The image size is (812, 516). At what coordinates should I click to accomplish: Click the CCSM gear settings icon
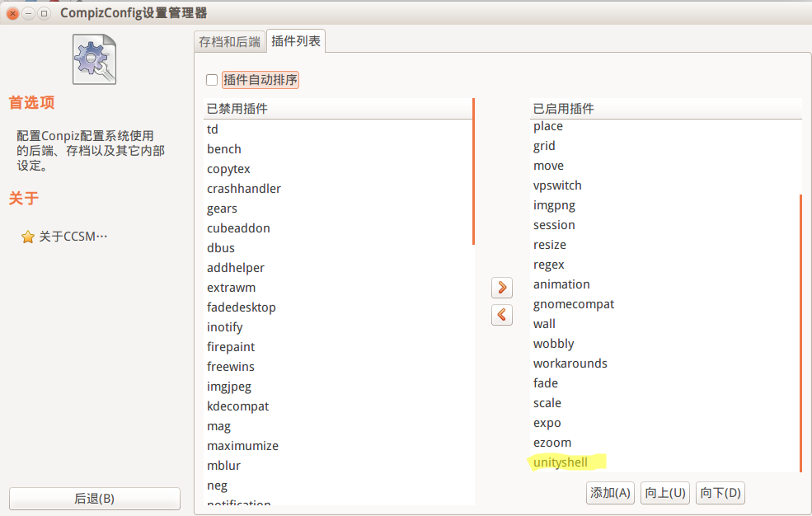pos(94,59)
